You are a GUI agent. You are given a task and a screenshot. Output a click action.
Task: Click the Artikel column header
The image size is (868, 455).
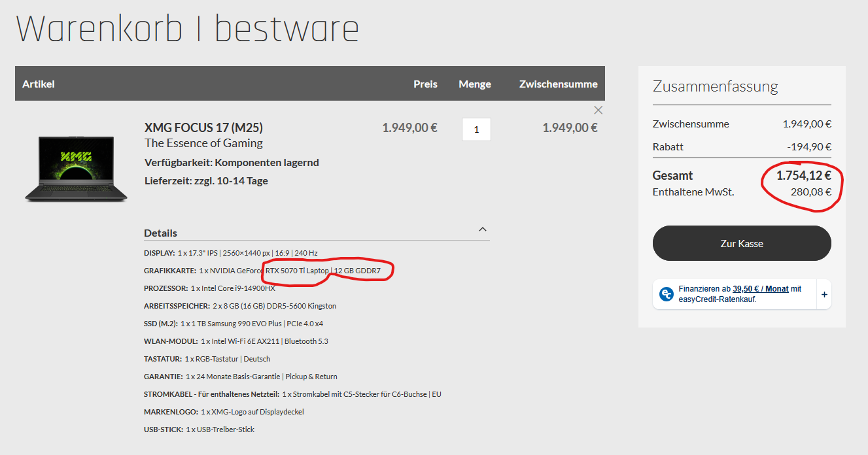tap(39, 84)
